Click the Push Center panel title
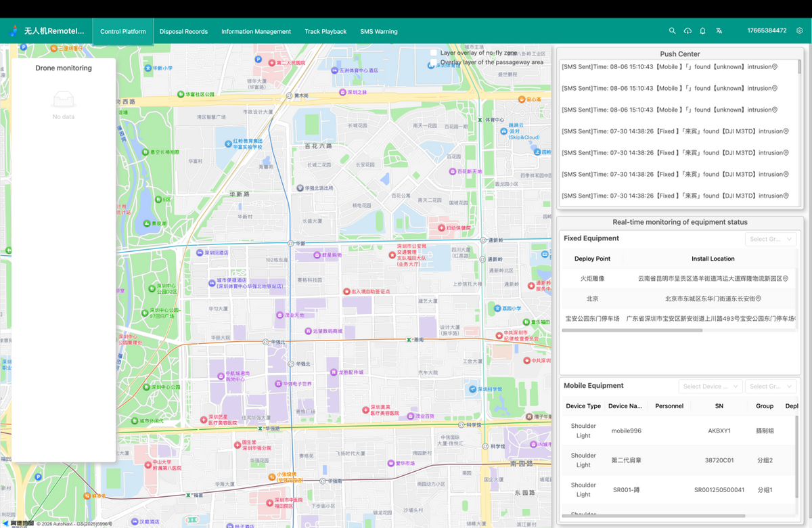Image resolution: width=812 pixels, height=528 pixels. click(x=680, y=53)
